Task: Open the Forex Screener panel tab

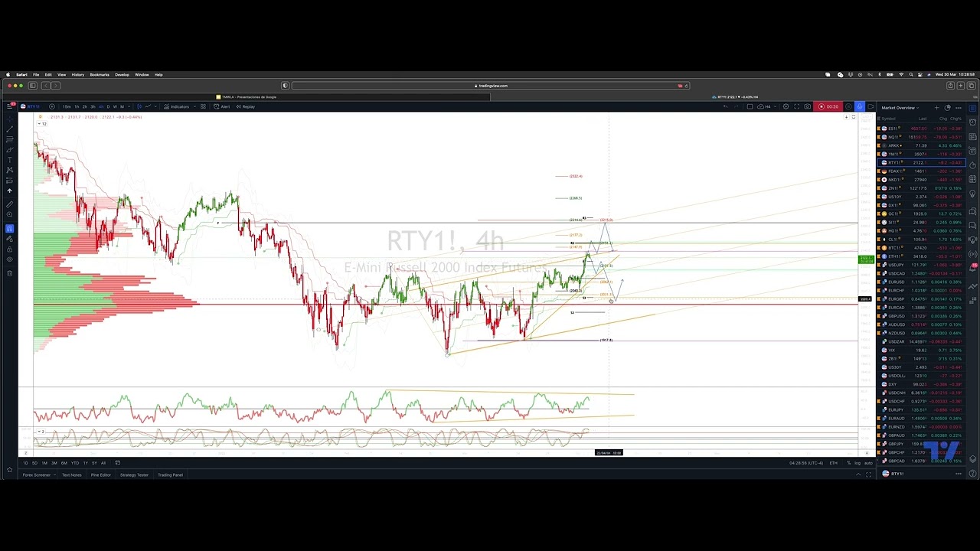Action: (36, 474)
